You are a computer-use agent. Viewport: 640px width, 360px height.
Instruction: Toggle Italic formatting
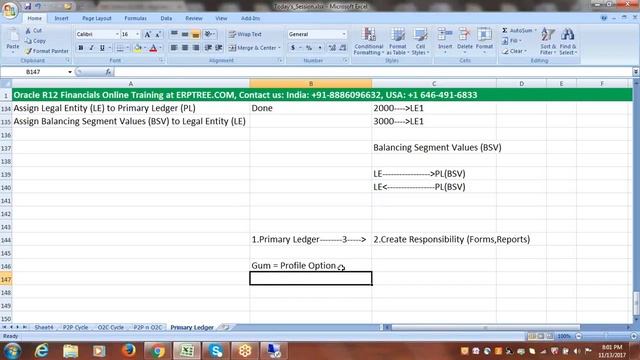pos(91,48)
